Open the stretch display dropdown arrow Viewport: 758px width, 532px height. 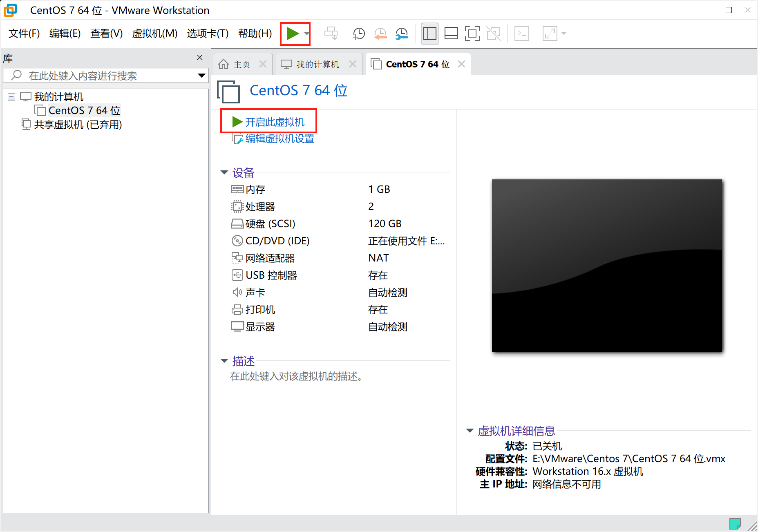(x=564, y=34)
